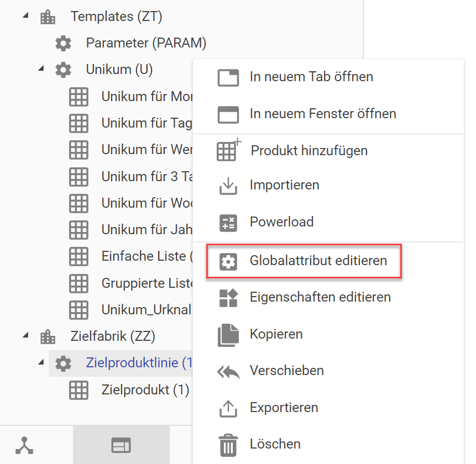Click the gear icon beside Parameter (PARAM)
476x464 pixels.
(64, 43)
